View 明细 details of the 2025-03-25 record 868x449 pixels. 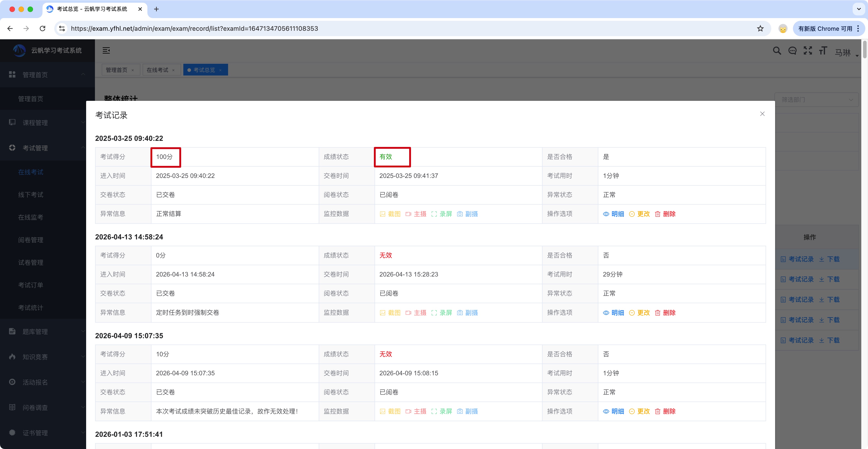click(x=614, y=214)
